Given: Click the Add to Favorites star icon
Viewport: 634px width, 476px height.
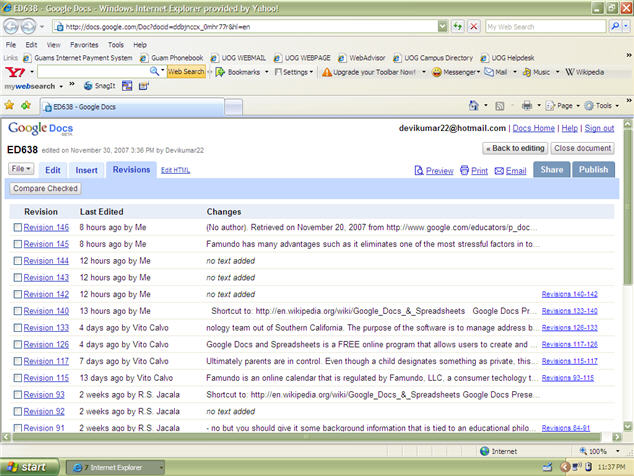Looking at the screenshot, I should click(x=26, y=106).
